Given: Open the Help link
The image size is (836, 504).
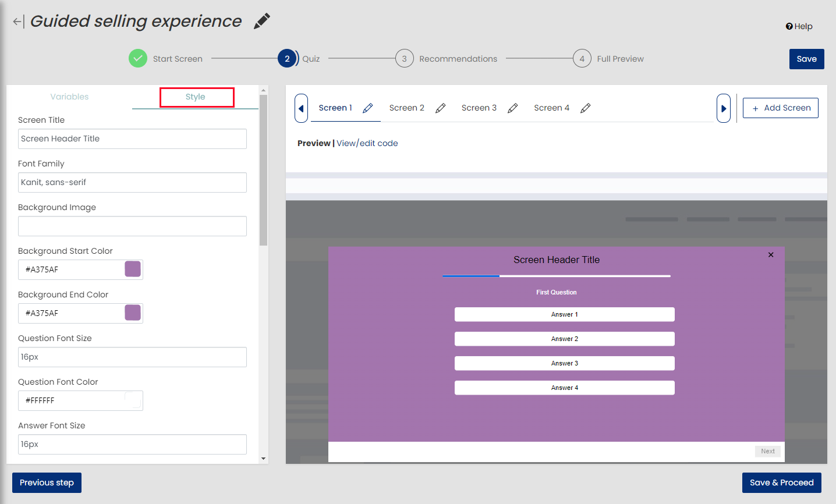Looking at the screenshot, I should (799, 26).
